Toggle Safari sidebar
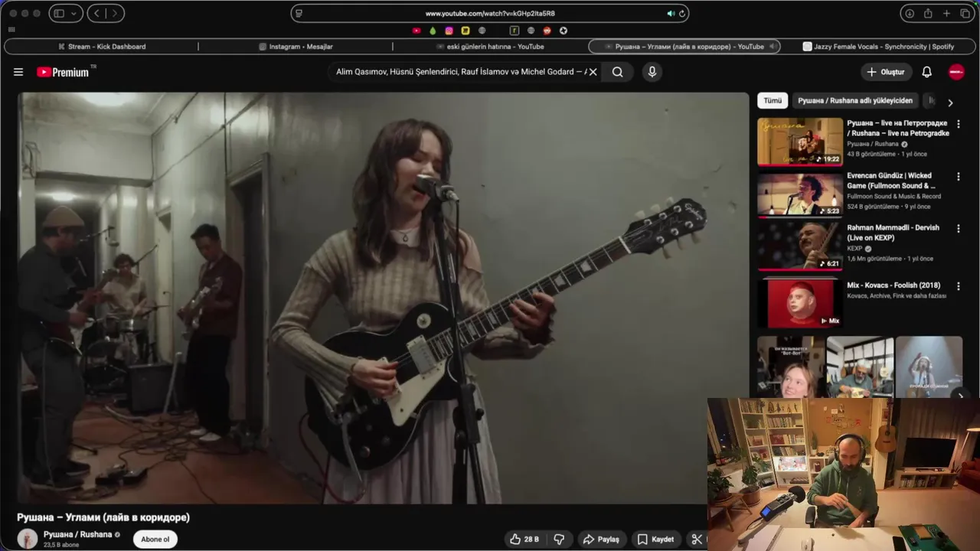Image resolution: width=980 pixels, height=551 pixels. pyautogui.click(x=58, y=13)
